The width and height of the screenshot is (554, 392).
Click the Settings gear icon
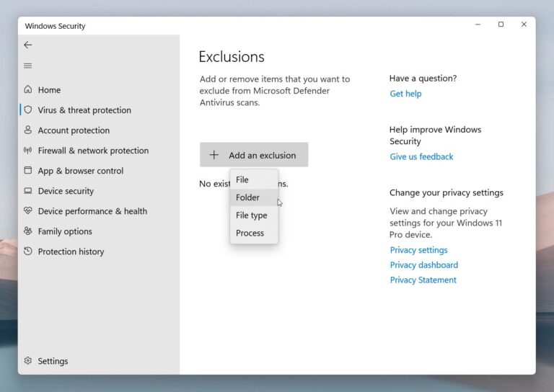tap(28, 361)
